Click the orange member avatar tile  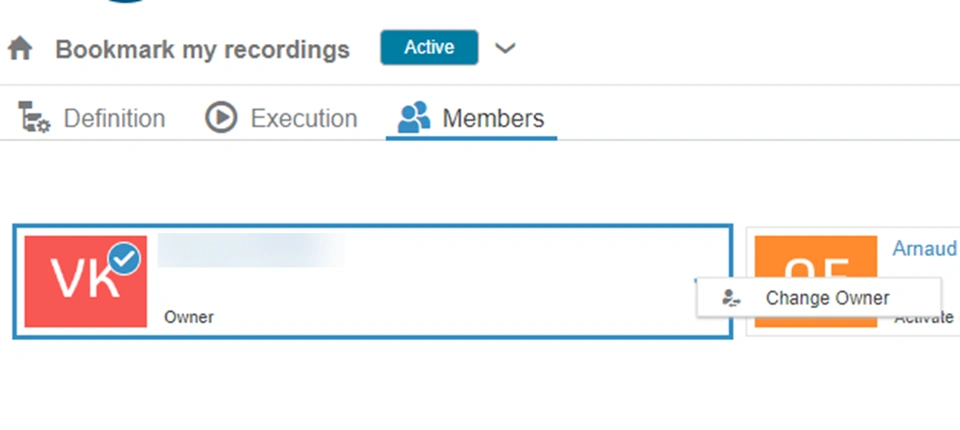[816, 281]
